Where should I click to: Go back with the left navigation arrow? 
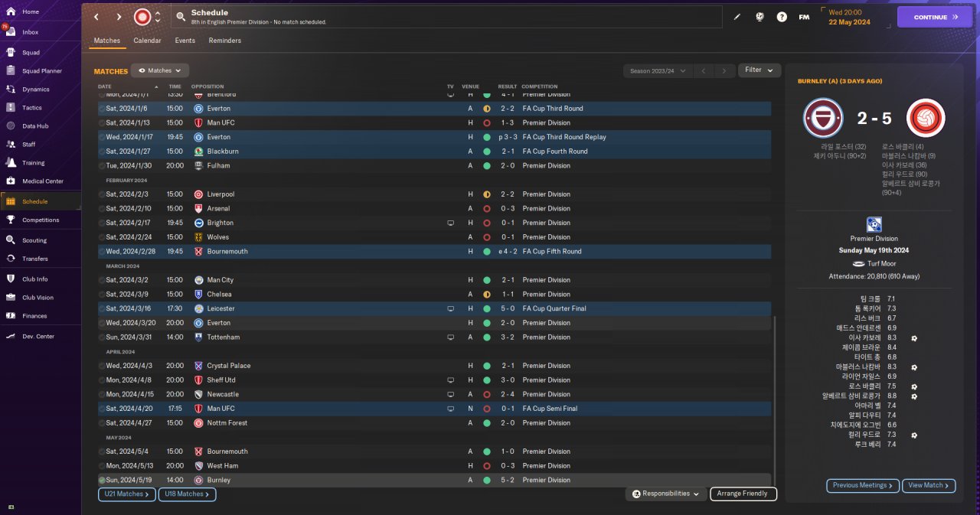tap(96, 17)
